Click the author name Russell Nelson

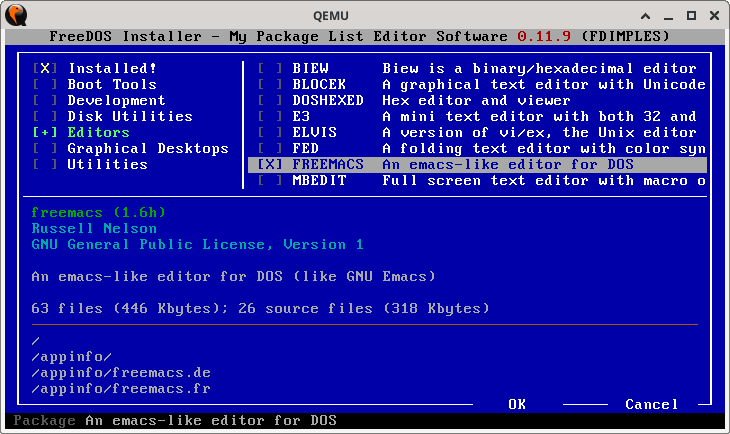coord(94,228)
